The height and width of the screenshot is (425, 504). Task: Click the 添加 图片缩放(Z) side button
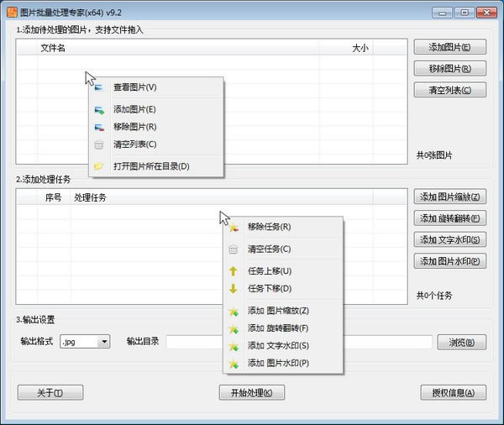[x=450, y=197]
